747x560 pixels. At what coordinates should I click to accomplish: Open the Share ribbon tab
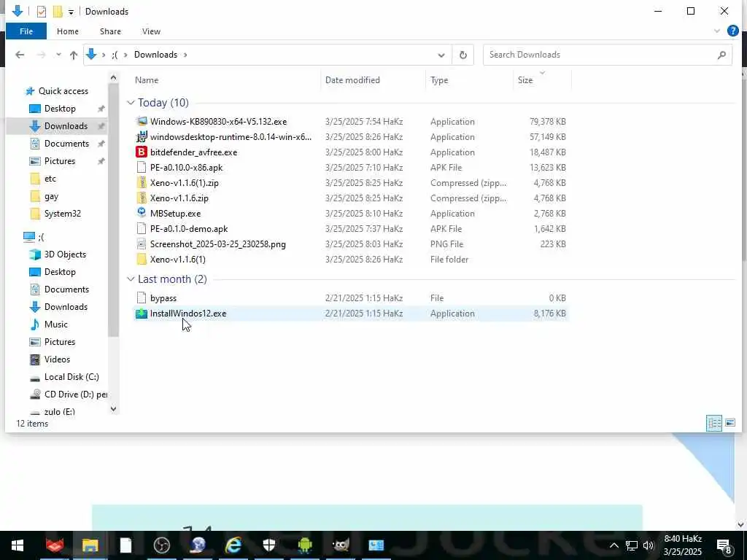click(110, 31)
